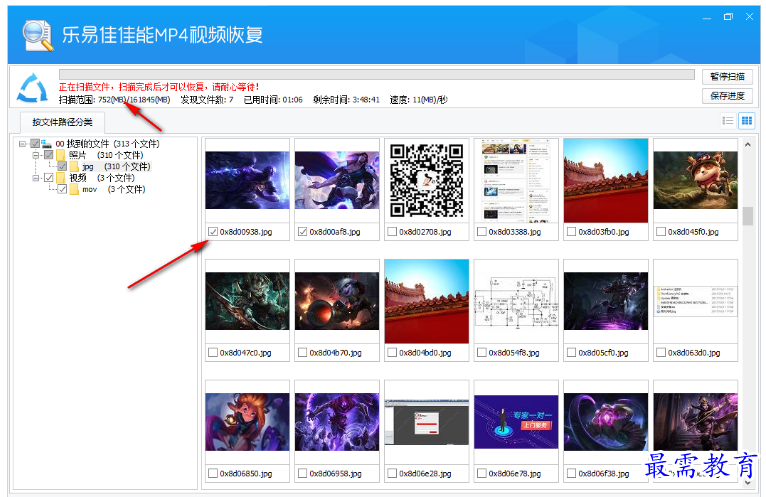Click the computer icon in tree root
Image resolution: width=766 pixels, height=497 pixels.
coord(46,144)
